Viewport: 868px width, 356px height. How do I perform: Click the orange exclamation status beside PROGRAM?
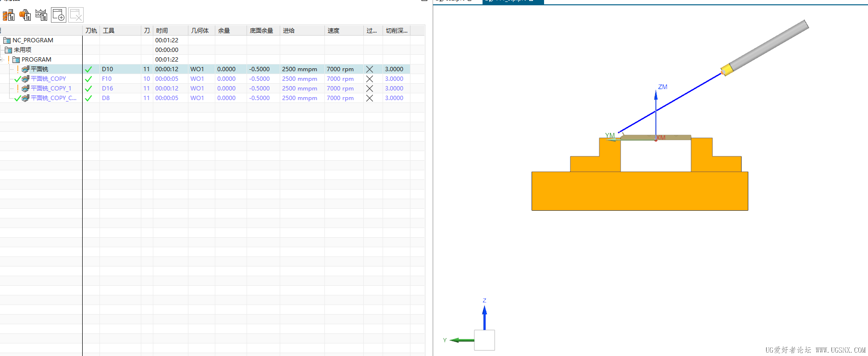click(x=9, y=60)
